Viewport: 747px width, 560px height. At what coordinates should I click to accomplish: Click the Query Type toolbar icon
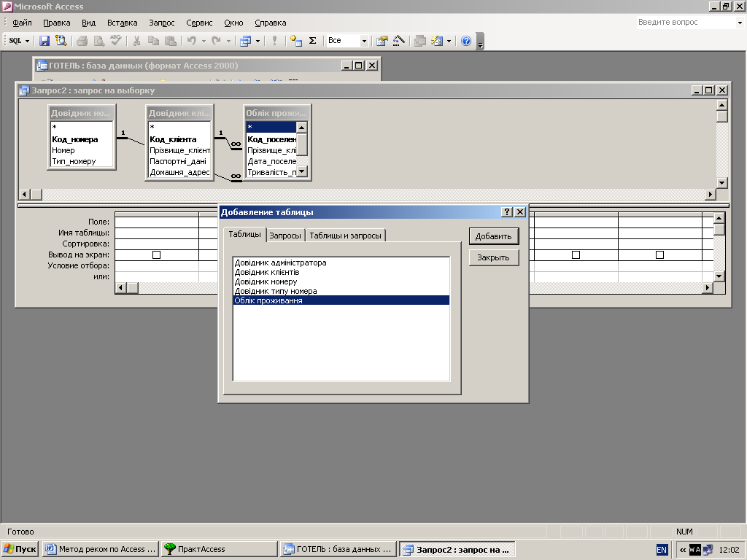[245, 41]
